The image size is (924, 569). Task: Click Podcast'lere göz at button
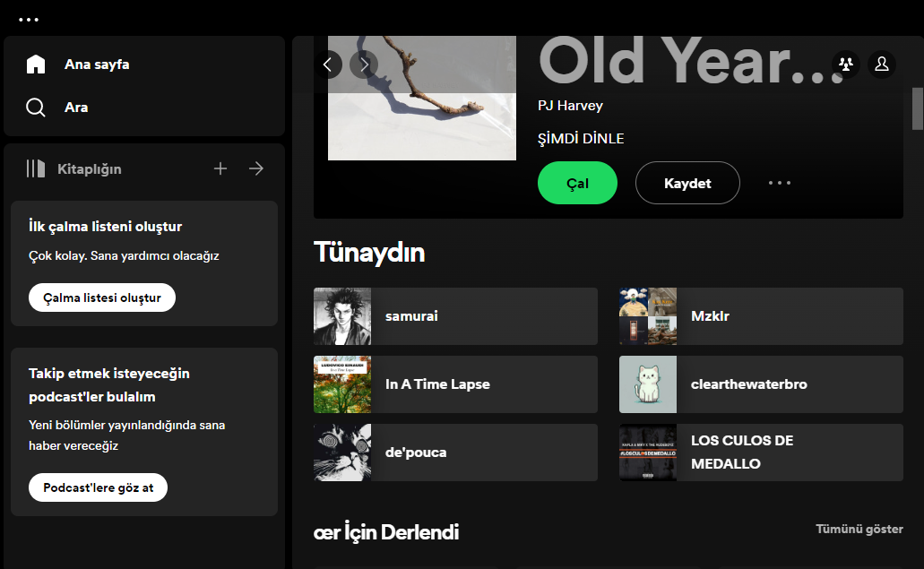(98, 487)
